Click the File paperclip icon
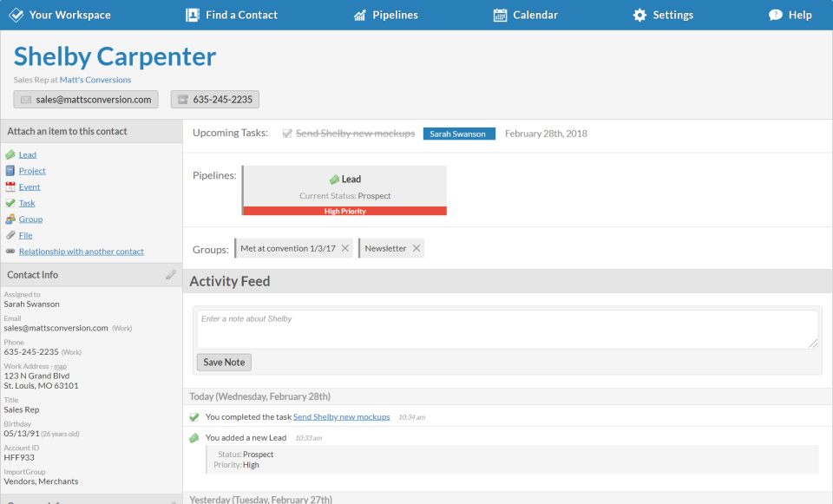 coord(10,235)
